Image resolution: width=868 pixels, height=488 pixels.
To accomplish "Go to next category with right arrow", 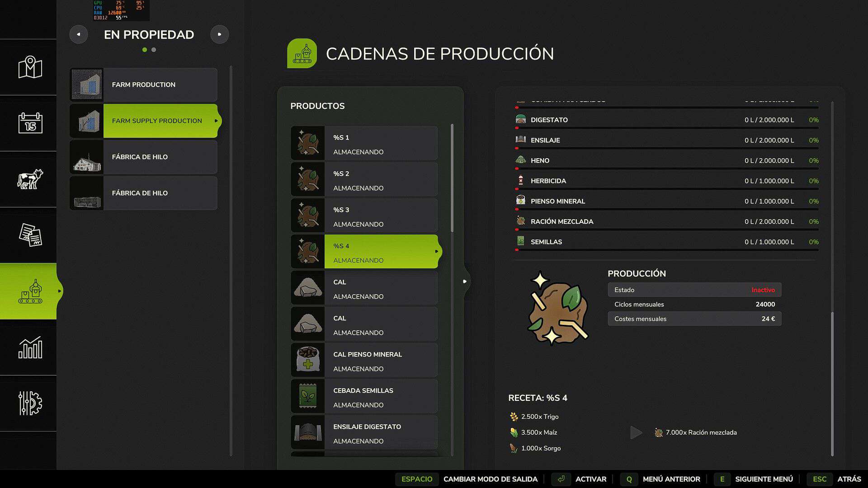I will tap(220, 34).
